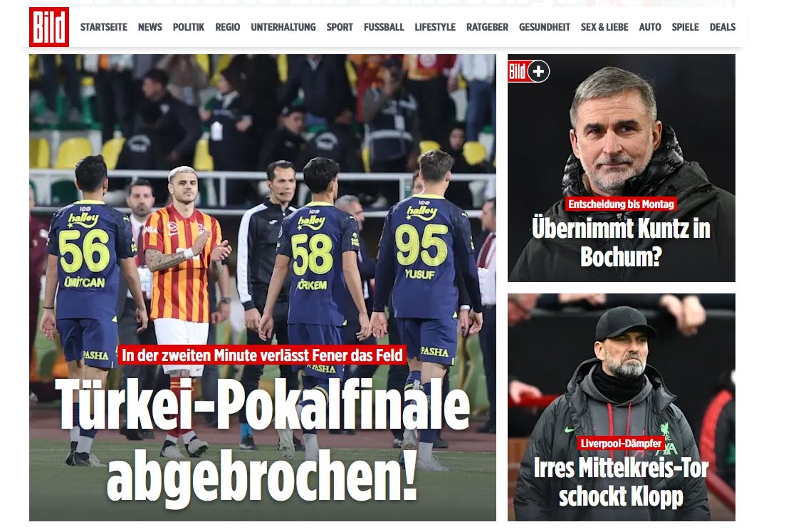Open the Unterhaltung menu item

[283, 27]
